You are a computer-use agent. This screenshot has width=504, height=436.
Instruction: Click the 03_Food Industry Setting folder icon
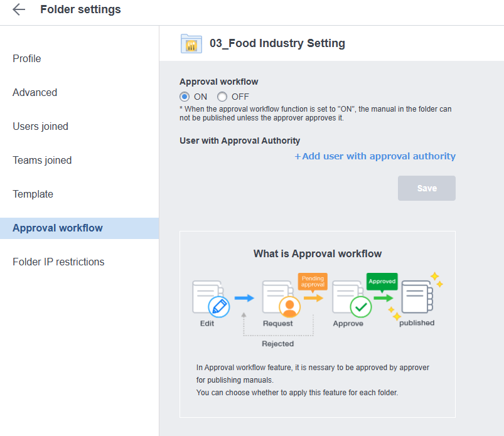click(191, 44)
